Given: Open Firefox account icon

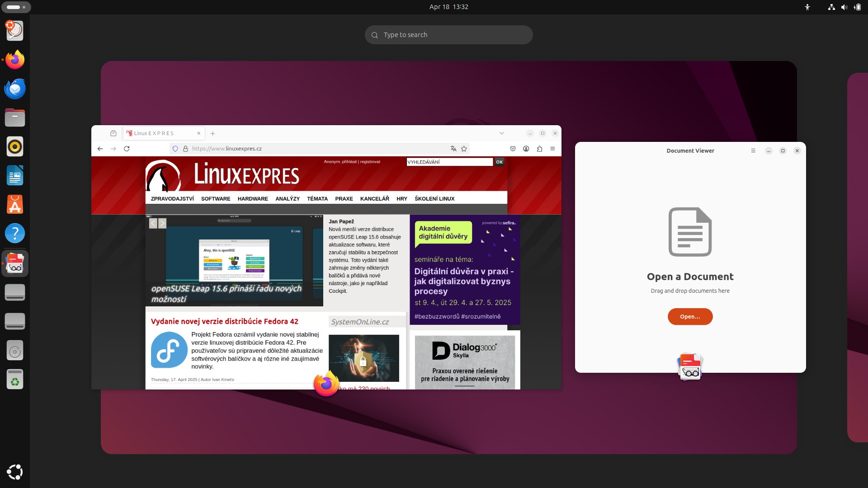Looking at the screenshot, I should 526,149.
